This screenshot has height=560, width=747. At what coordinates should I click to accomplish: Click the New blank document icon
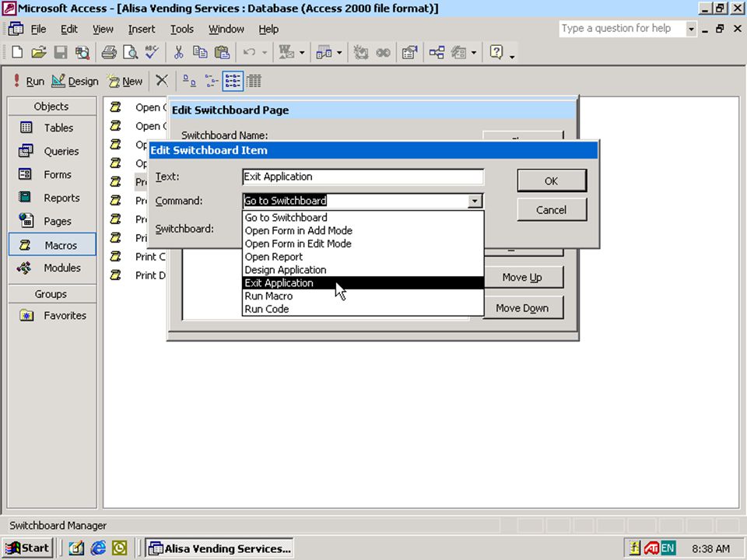click(17, 52)
